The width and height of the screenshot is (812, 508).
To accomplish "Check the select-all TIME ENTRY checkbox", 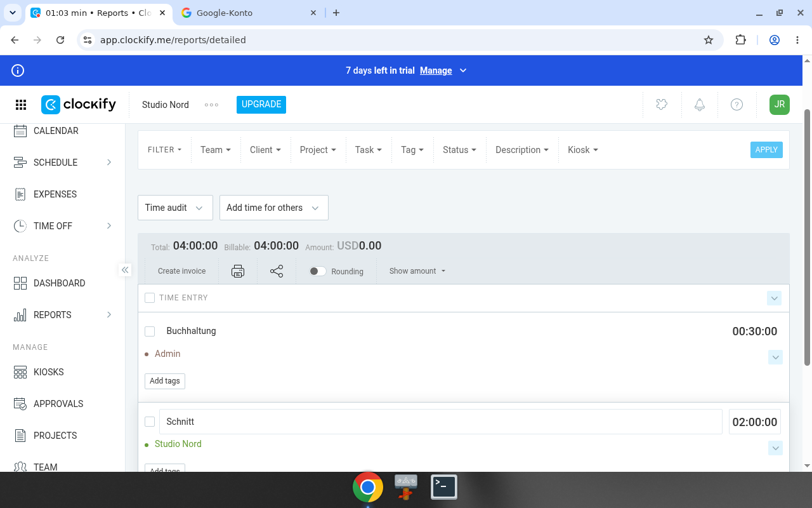I will (150, 298).
